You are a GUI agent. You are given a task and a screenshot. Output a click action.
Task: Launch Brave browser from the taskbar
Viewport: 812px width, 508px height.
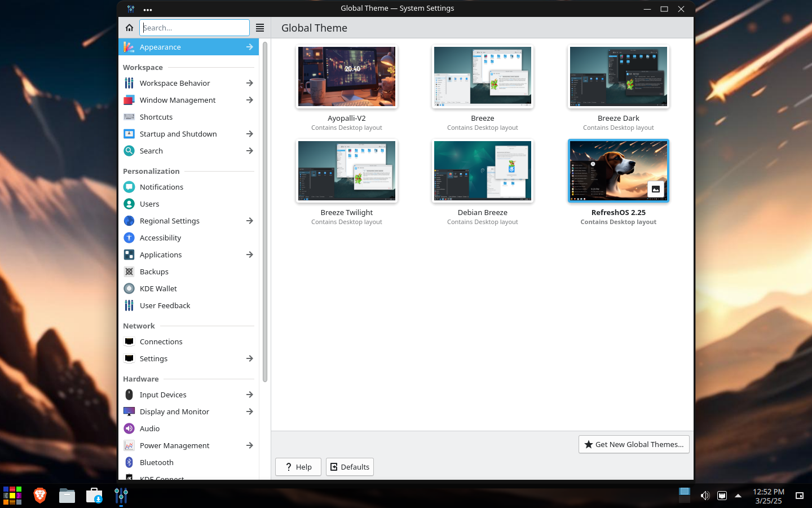[x=39, y=496]
